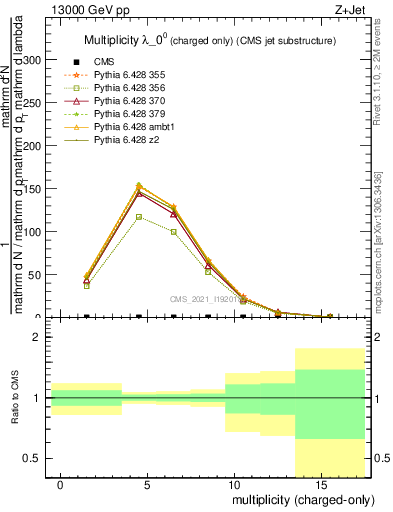Click the x-axis tick label '10'
393x512 pixels.
234,485
